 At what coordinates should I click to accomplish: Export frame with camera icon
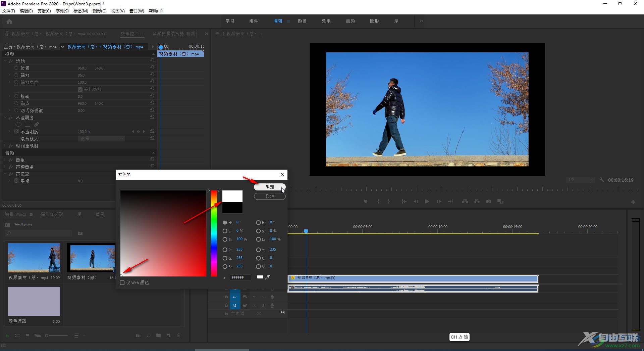tap(489, 202)
